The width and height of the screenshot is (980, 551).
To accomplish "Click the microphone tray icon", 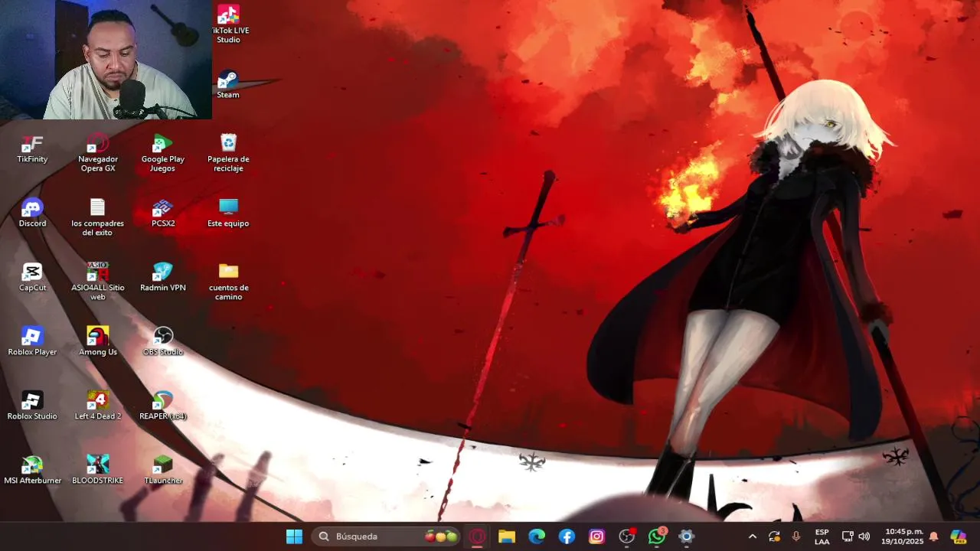I will coord(796,536).
